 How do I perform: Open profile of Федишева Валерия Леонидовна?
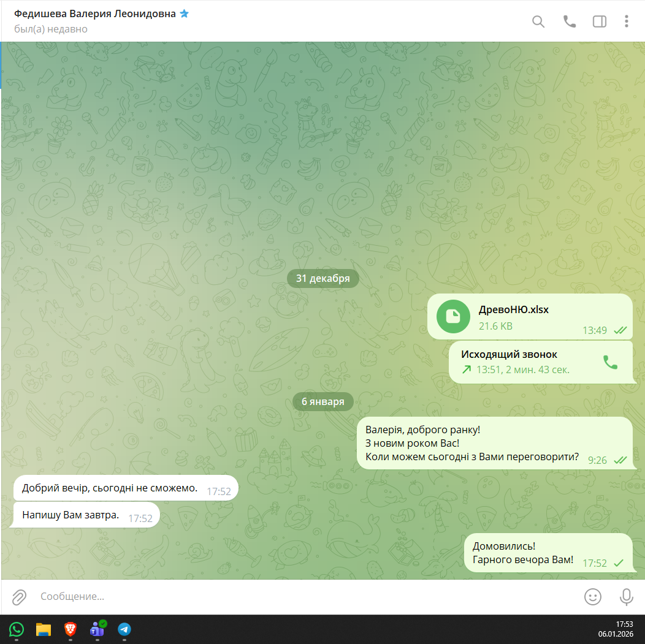tap(95, 13)
